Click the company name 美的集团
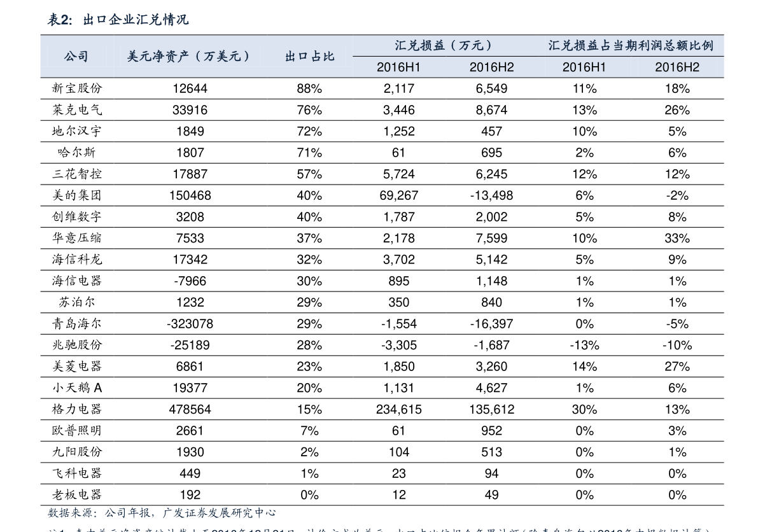The width and height of the screenshot is (758, 532). (77, 195)
